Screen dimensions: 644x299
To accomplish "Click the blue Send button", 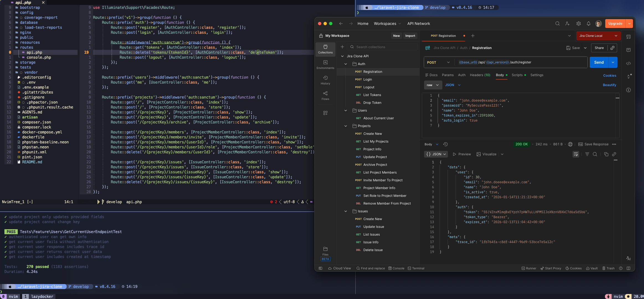I will tap(599, 62).
